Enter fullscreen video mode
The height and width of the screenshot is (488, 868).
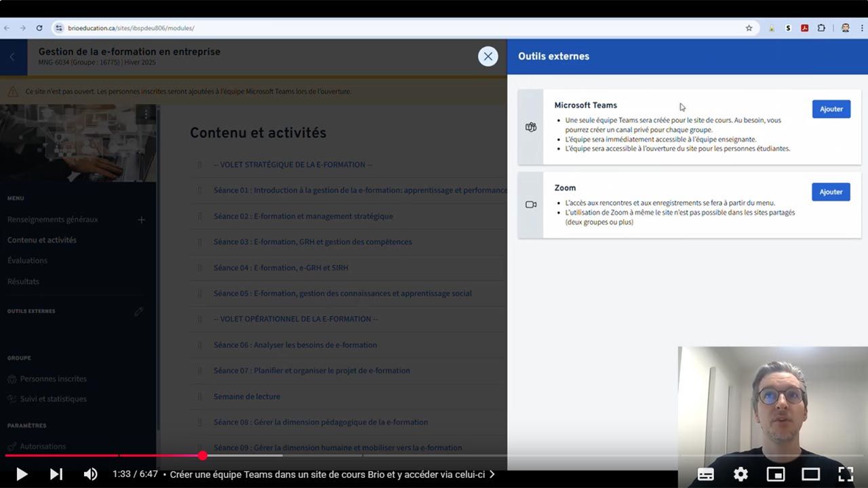click(x=846, y=474)
